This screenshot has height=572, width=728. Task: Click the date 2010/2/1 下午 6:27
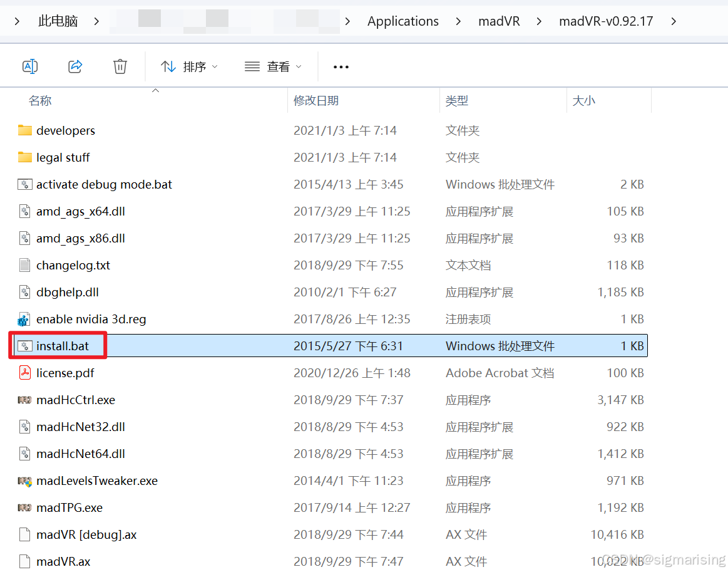coord(345,293)
